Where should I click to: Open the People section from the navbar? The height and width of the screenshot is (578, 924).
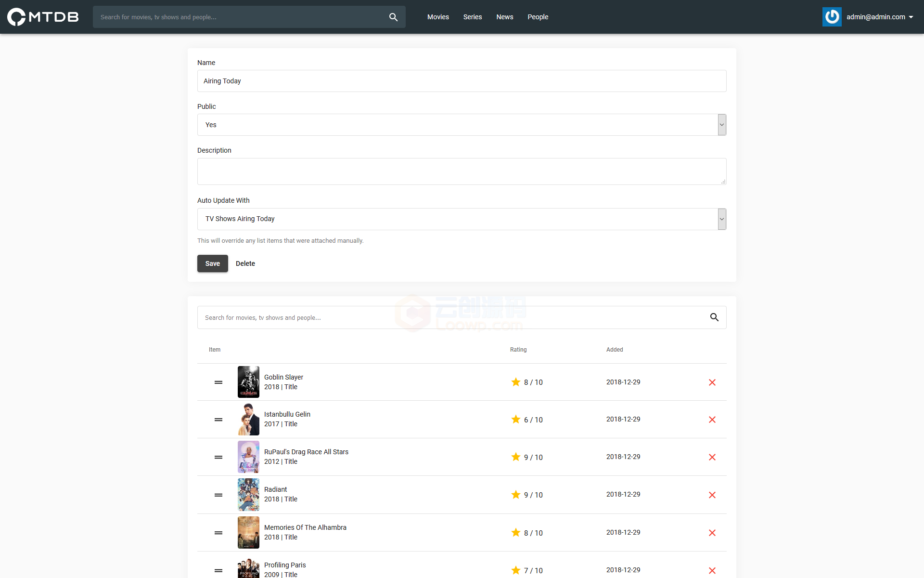click(538, 17)
